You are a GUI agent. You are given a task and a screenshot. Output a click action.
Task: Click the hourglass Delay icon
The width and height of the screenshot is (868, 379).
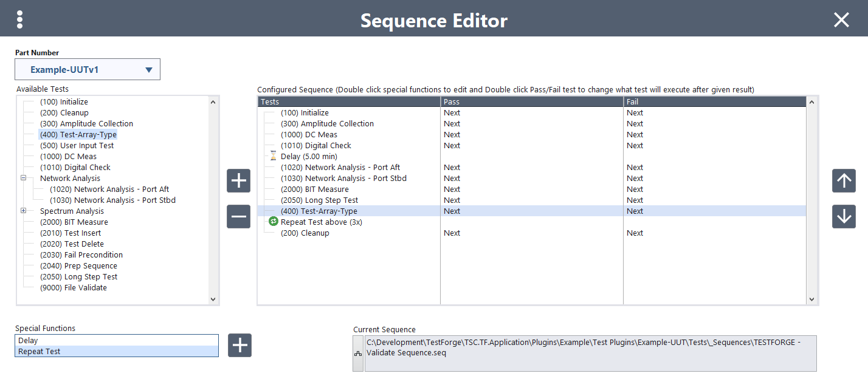273,156
